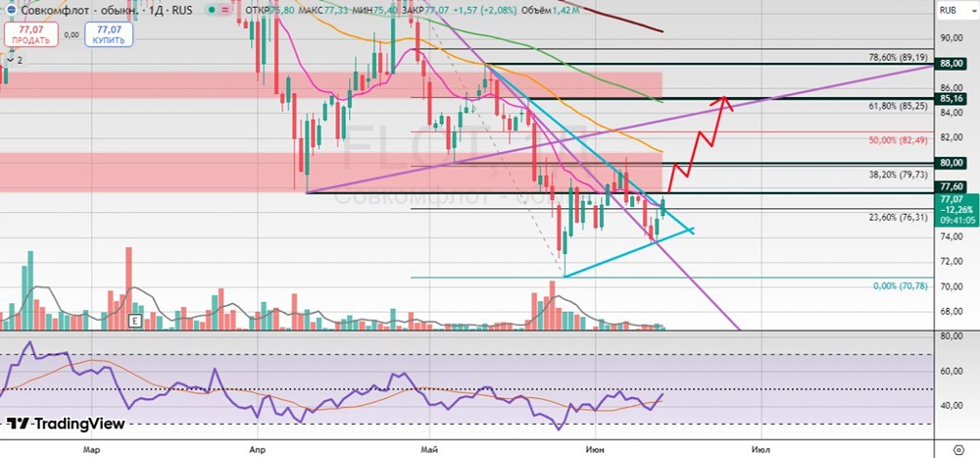The image size is (980, 458).
Task: Click the E earnings marker
Action: tap(133, 321)
